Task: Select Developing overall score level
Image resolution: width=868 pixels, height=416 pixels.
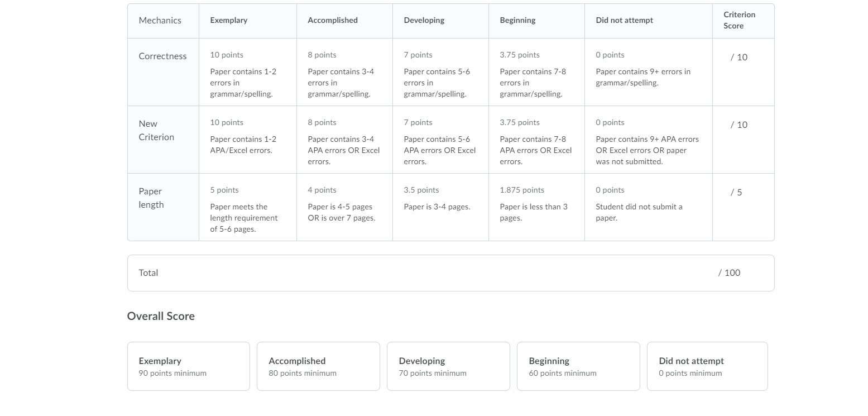Action: (448, 366)
